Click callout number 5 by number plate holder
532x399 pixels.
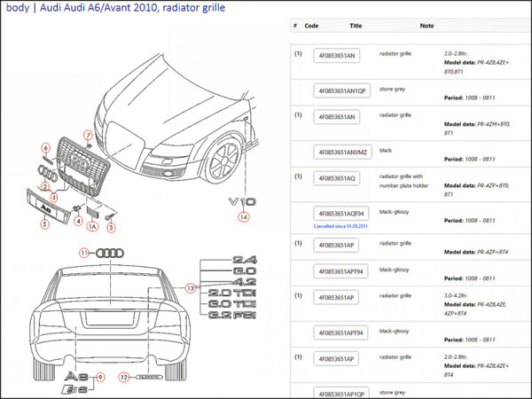click(44, 224)
